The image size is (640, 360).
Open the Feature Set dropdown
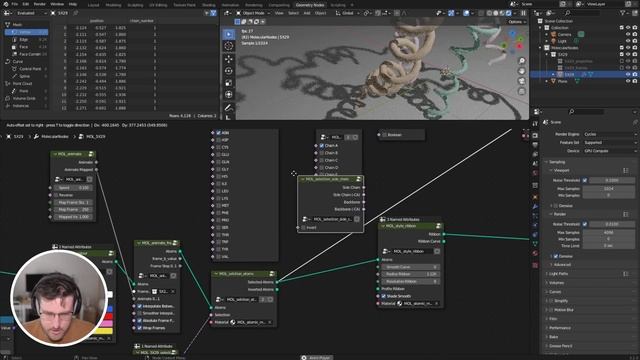pos(610,142)
